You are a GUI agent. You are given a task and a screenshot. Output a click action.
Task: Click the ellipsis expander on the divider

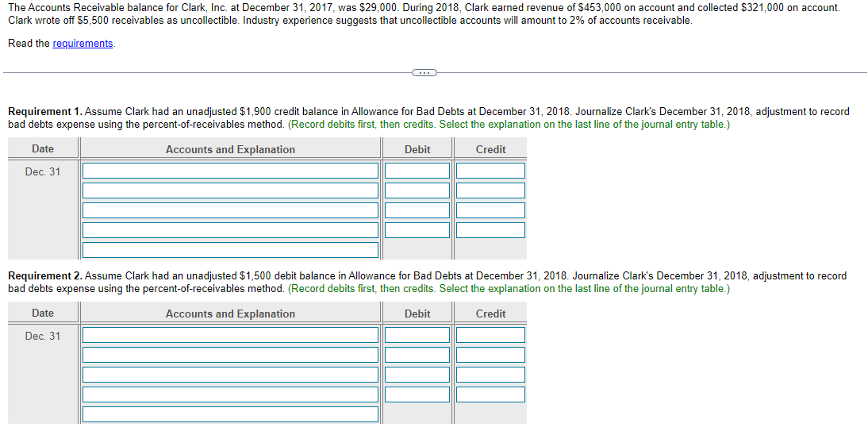point(424,72)
